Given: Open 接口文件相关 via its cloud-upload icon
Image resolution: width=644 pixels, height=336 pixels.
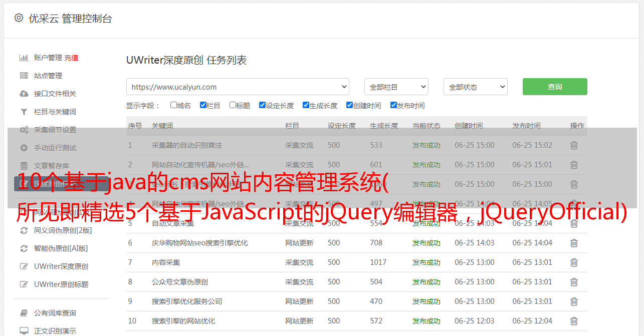Looking at the screenshot, I should click(24, 94).
